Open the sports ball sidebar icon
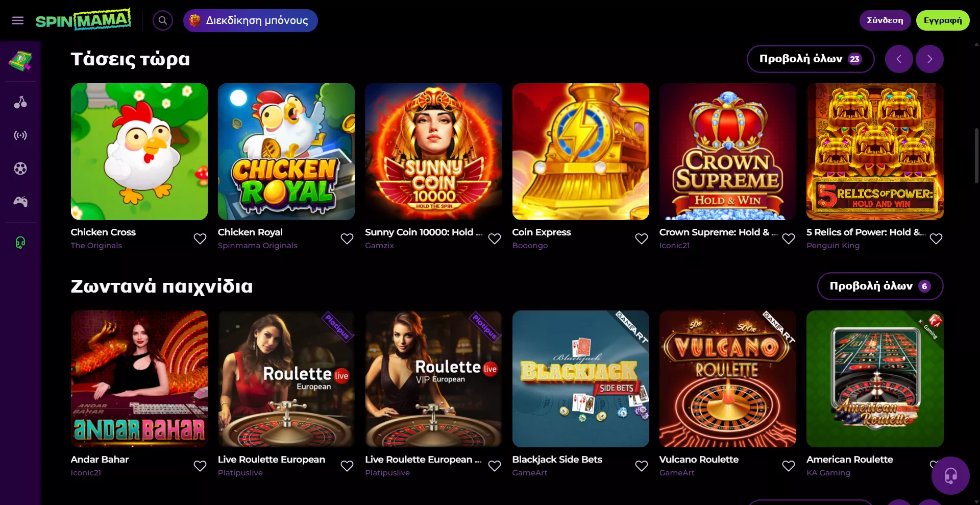 tap(20, 169)
